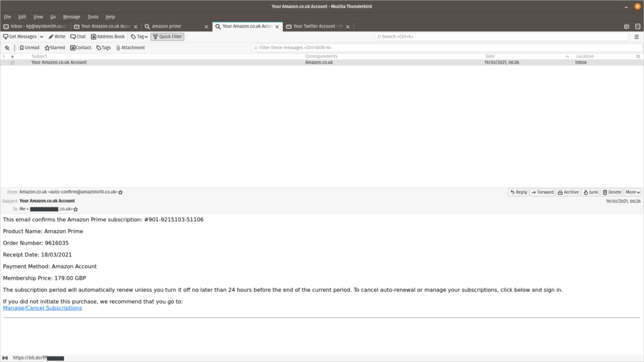Click Get Messages button
The width and height of the screenshot is (644, 362).
(x=19, y=36)
